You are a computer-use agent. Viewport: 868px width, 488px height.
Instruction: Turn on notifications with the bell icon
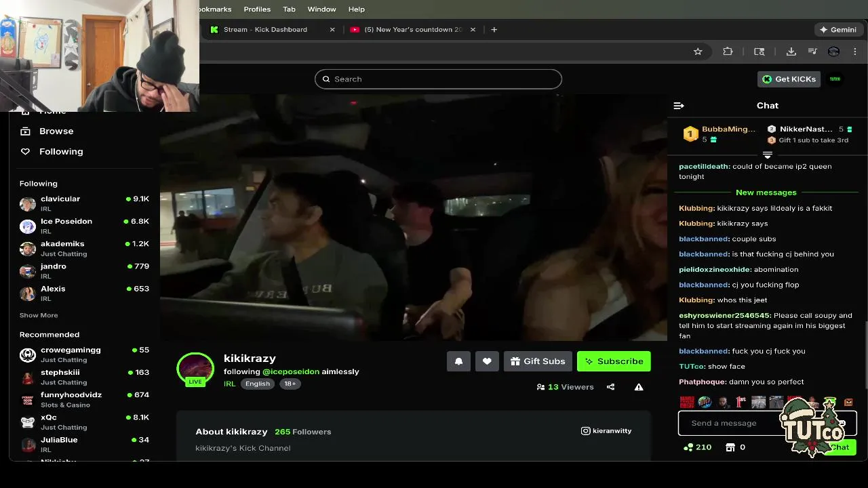pyautogui.click(x=458, y=361)
